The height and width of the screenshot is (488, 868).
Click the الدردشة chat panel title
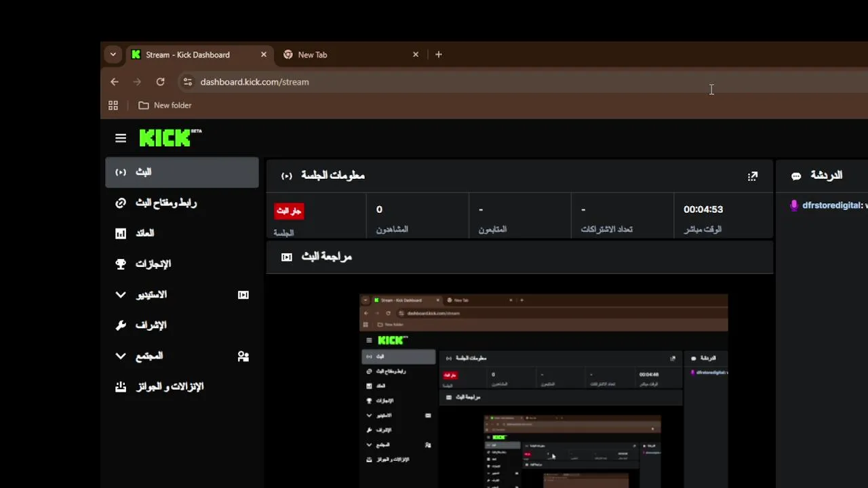pyautogui.click(x=827, y=176)
